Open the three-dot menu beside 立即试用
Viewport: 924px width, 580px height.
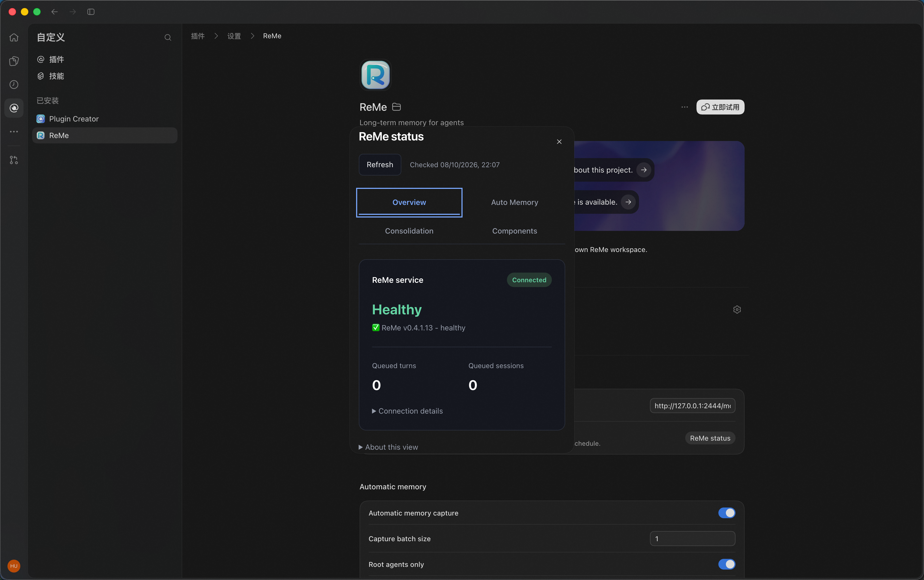[x=684, y=107]
